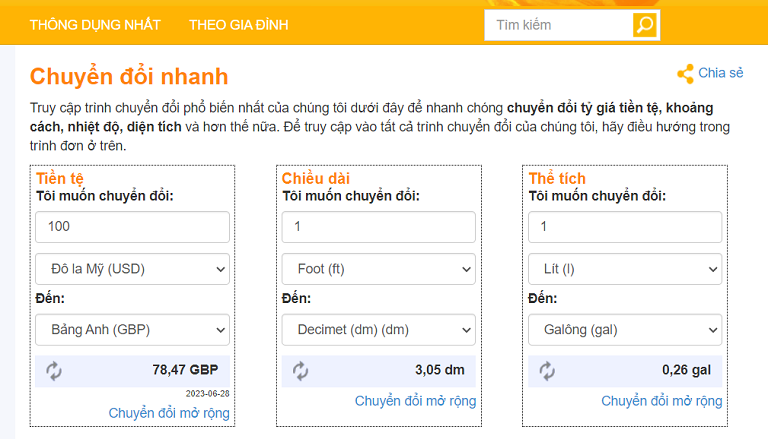Click the currency amount field showing 100
The height and width of the screenshot is (439, 768).
point(132,227)
